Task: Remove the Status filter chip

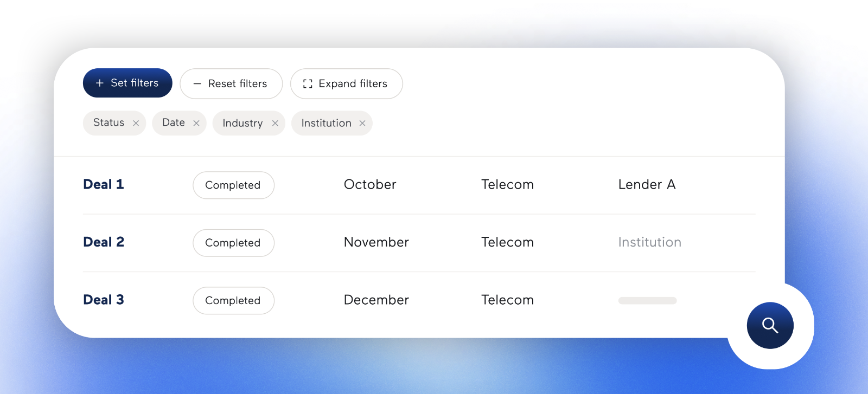Action: click(136, 123)
